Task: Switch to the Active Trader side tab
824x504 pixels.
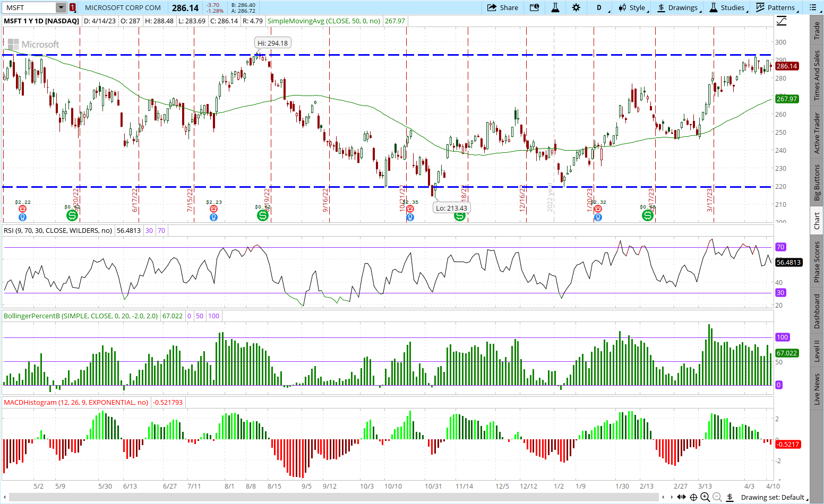Action: pos(817,133)
